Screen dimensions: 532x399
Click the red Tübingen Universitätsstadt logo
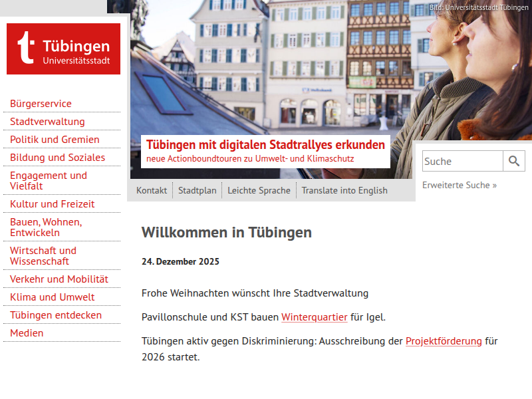point(63,49)
